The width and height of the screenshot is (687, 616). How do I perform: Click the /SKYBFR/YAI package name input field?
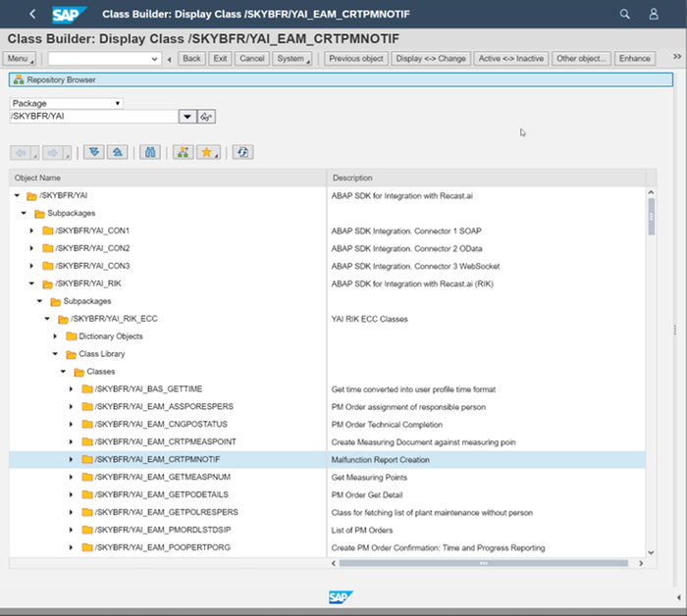(94, 117)
